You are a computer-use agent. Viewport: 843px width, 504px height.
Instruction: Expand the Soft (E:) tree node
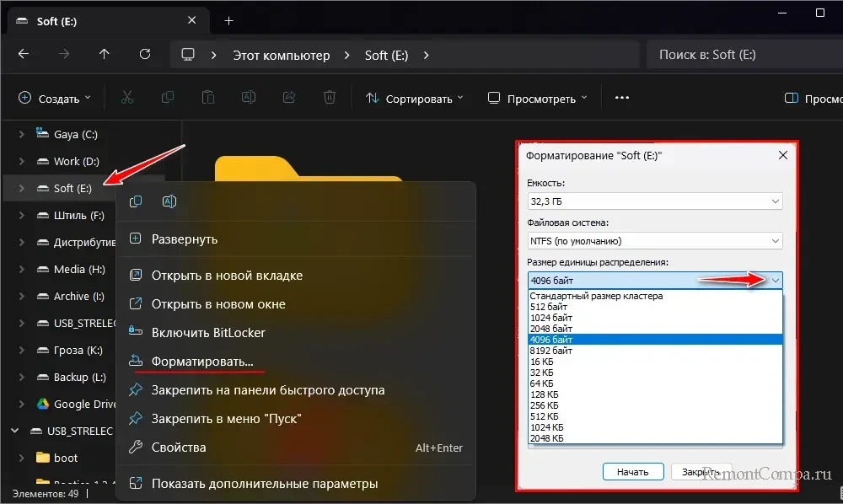(x=22, y=188)
